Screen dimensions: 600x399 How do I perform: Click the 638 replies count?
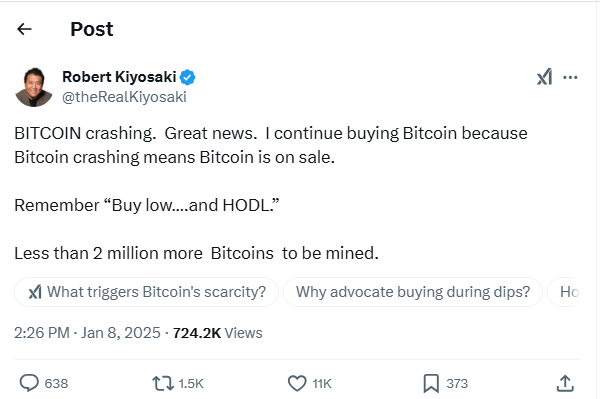[56, 383]
